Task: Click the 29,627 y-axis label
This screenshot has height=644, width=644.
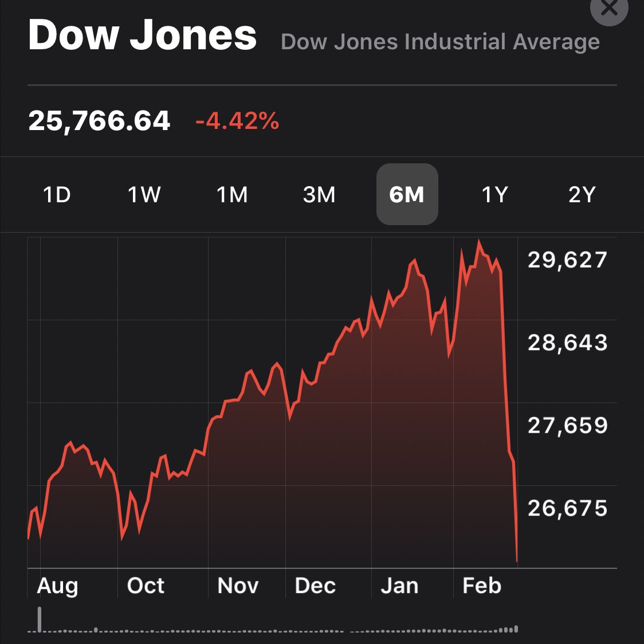Action: (567, 260)
